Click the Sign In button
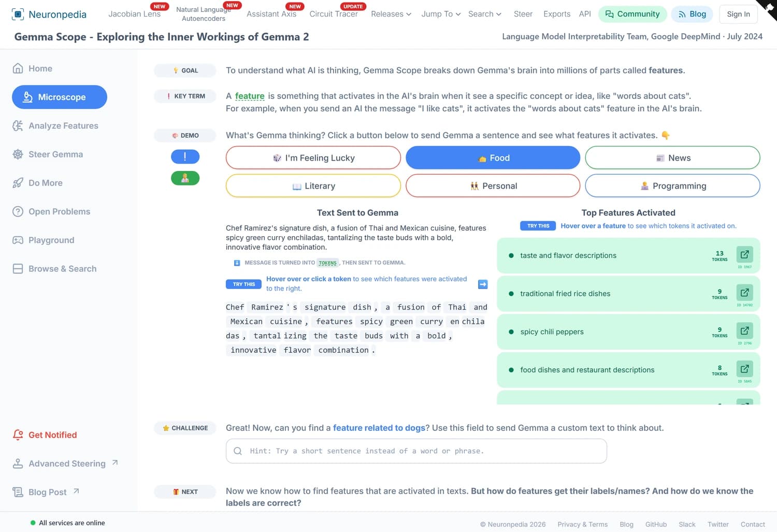The height and width of the screenshot is (532, 777). point(738,14)
